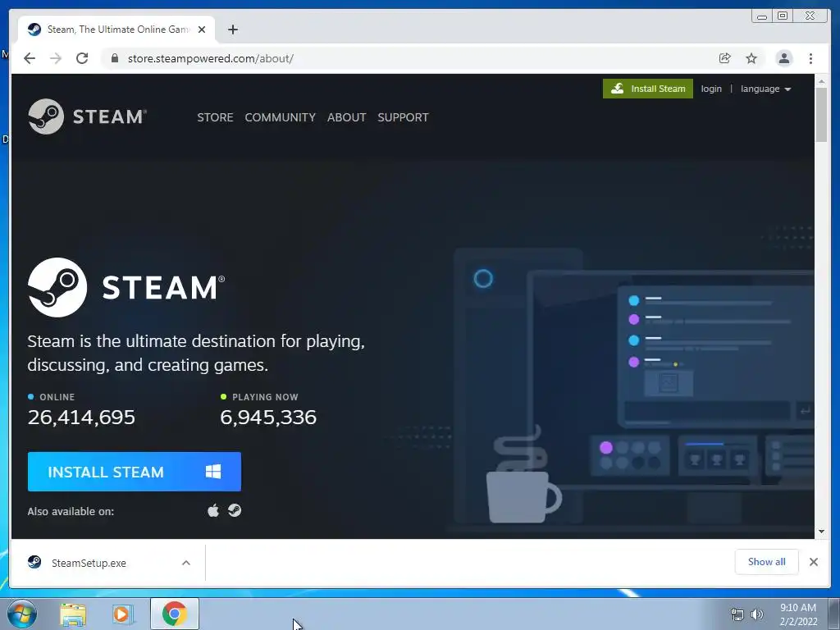840x630 pixels.
Task: Click the Chrome taskbar icon
Action: (x=175, y=614)
